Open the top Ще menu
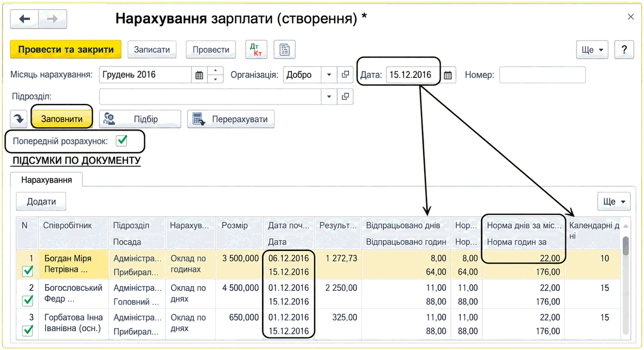 [x=592, y=50]
